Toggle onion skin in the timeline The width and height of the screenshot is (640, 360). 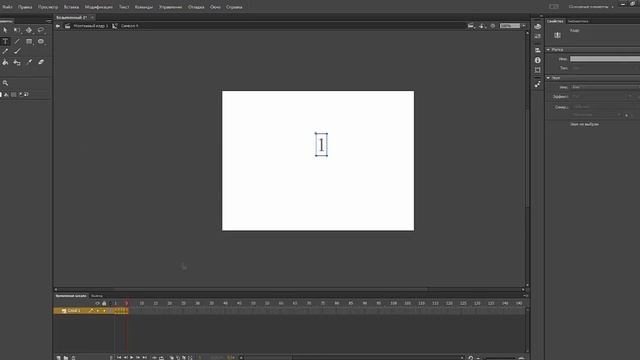[171, 358]
